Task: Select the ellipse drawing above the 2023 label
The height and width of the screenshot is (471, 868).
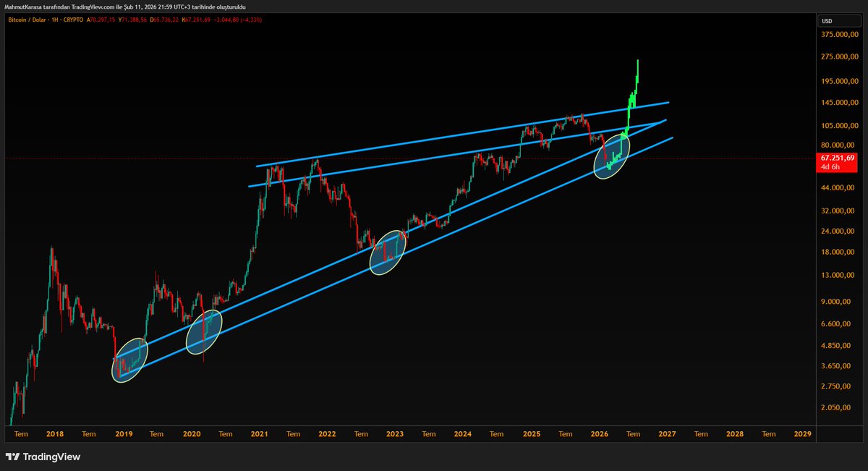Action: tap(388, 253)
